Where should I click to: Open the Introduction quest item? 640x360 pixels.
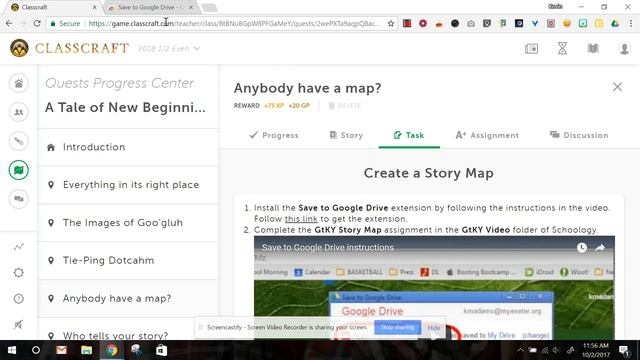coord(128,147)
